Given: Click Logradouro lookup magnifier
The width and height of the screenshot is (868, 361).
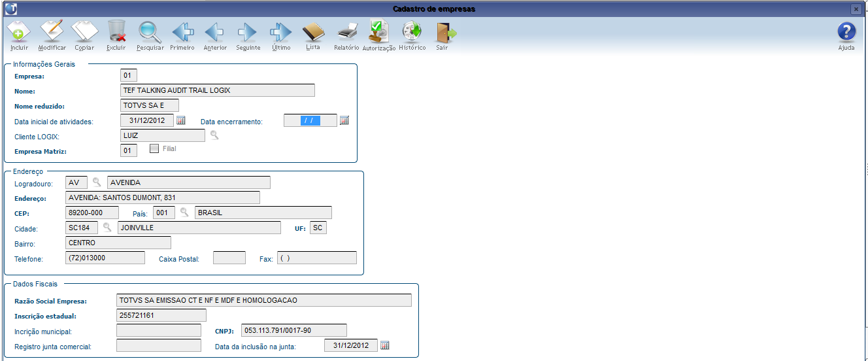Looking at the screenshot, I should (97, 182).
